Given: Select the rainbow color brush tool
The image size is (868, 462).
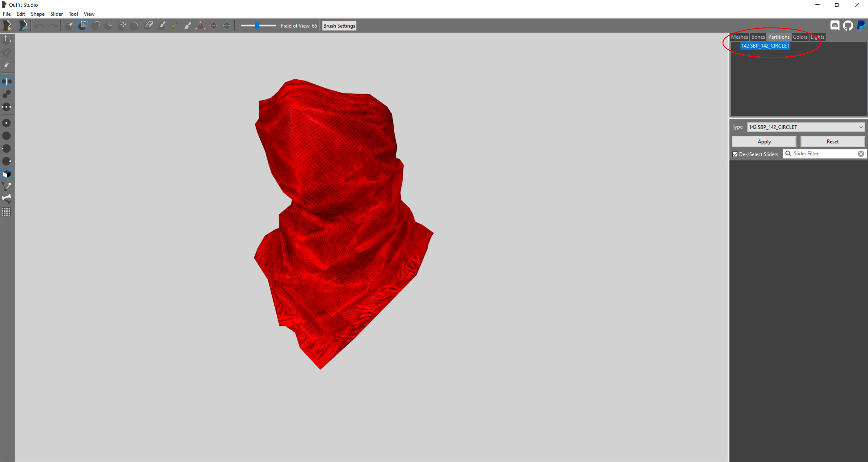Looking at the screenshot, I should (x=175, y=25).
